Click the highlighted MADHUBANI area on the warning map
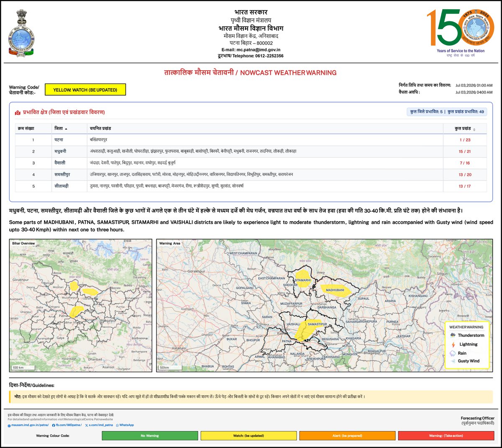The height and width of the screenshot is (448, 502). click(336, 290)
